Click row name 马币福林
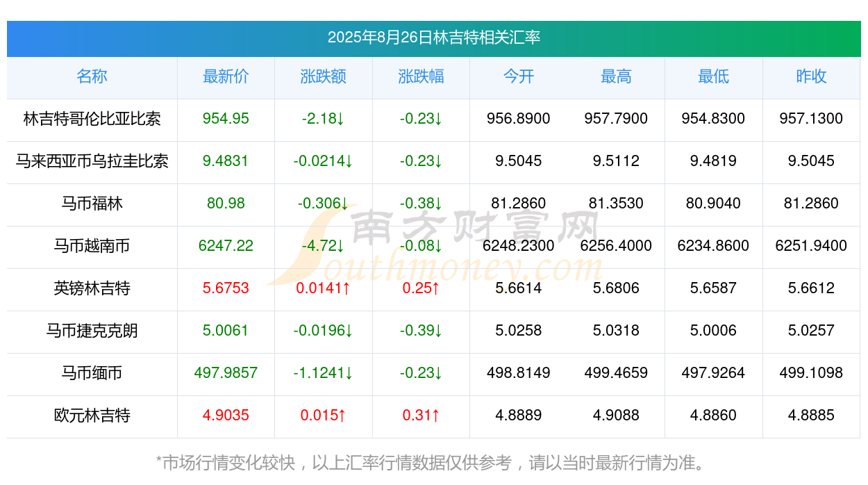 pyautogui.click(x=92, y=204)
